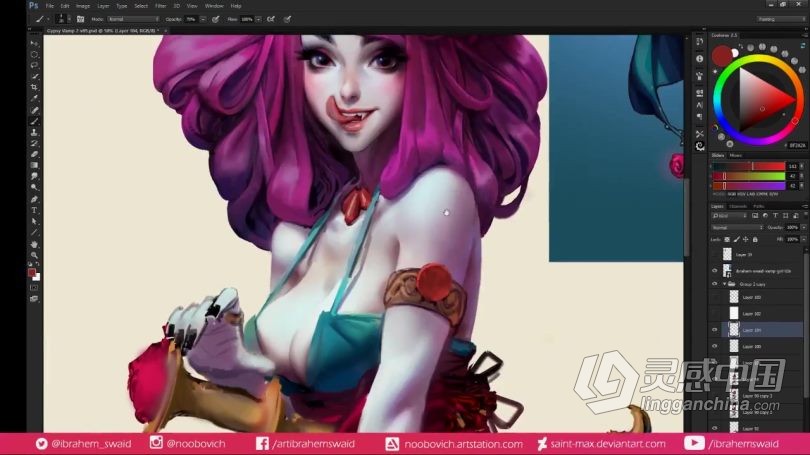Hide Layer 104 visibility eye
Viewport: 810px width, 455px height.
pyautogui.click(x=714, y=330)
